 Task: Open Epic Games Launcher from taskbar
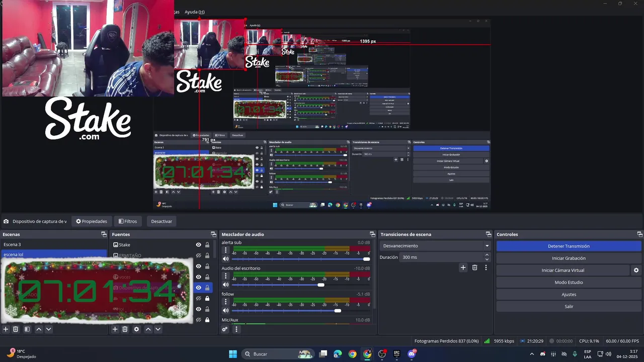(x=396, y=354)
